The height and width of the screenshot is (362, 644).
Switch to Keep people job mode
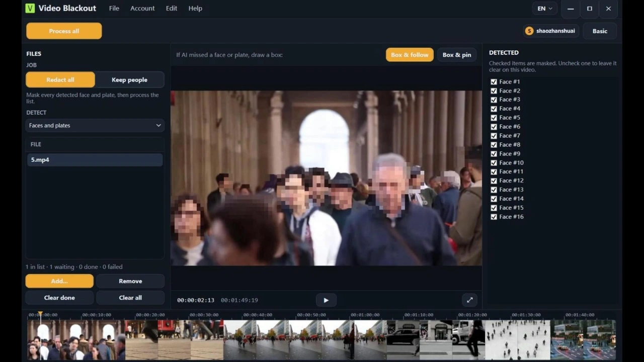[129, 80]
